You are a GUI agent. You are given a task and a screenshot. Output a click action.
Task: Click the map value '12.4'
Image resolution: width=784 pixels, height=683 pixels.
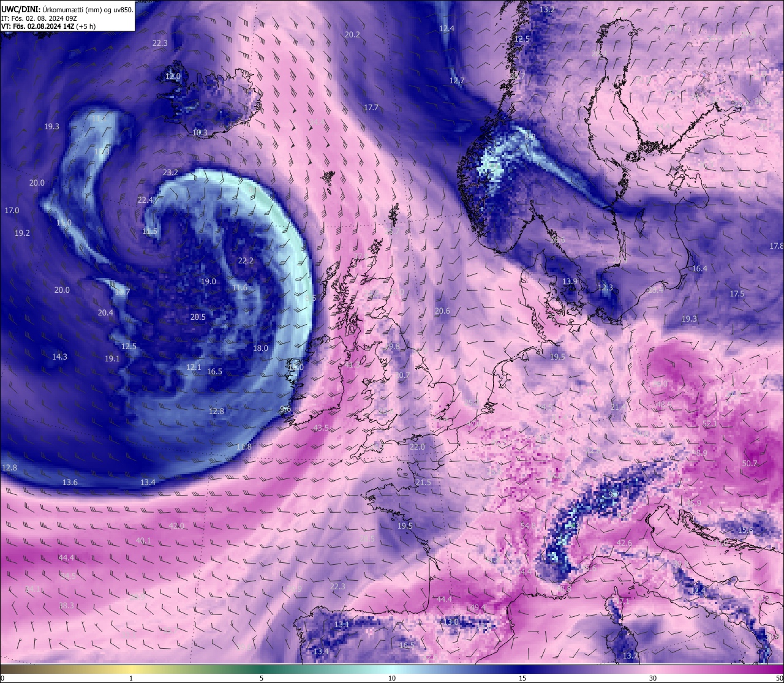pos(447,29)
